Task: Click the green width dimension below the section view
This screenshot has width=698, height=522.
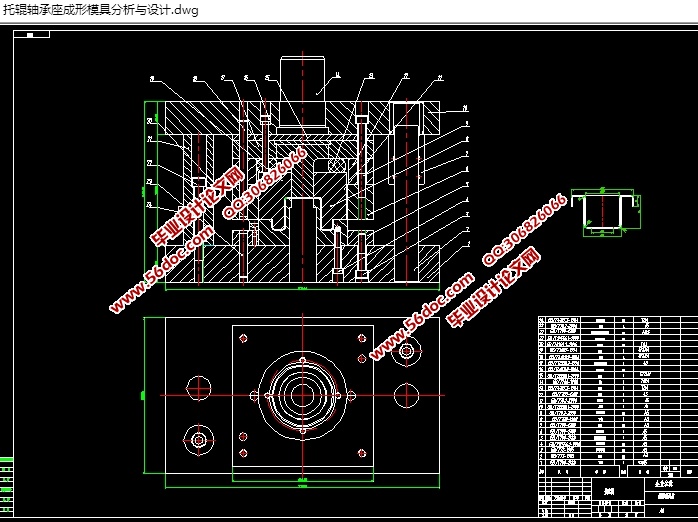Action: pos(302,289)
